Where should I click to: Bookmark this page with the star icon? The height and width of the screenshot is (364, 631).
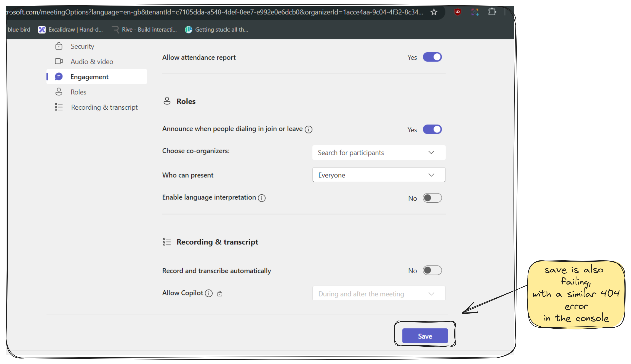pyautogui.click(x=434, y=12)
